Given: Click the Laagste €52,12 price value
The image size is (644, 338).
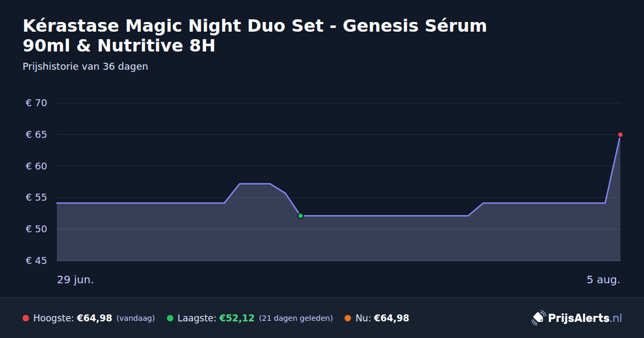Looking at the screenshot, I should click(x=237, y=318).
